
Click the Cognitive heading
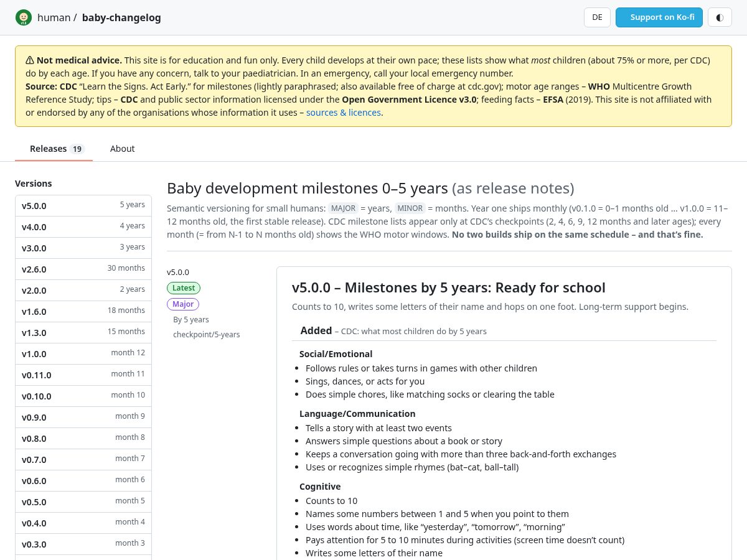[320, 487]
